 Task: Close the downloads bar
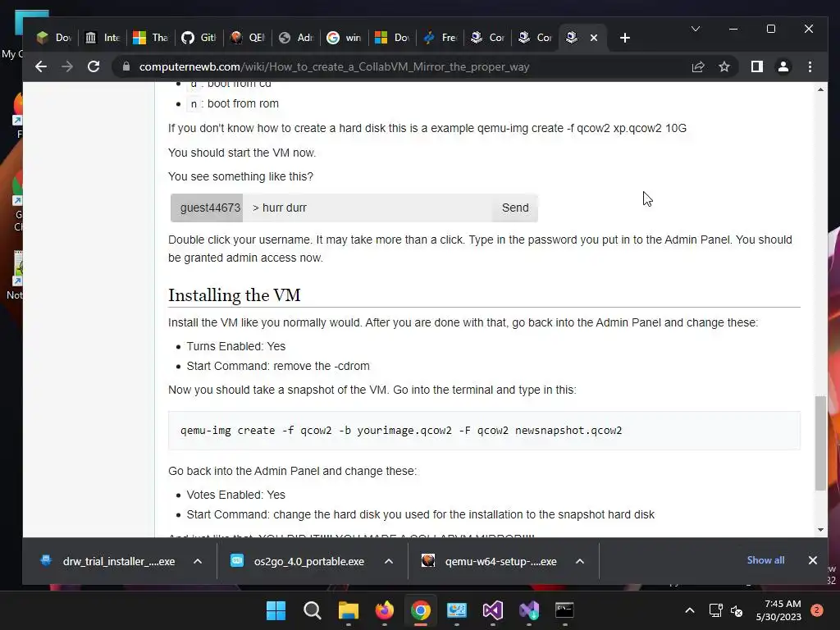(813, 559)
